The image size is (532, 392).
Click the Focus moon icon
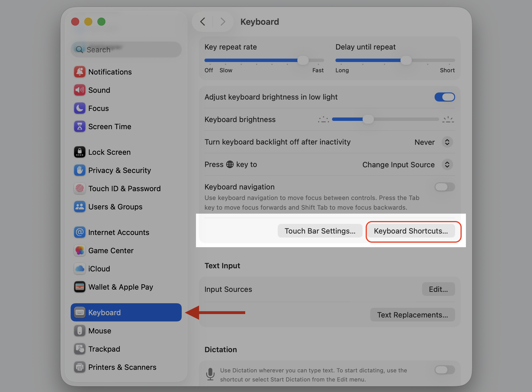pyautogui.click(x=80, y=108)
